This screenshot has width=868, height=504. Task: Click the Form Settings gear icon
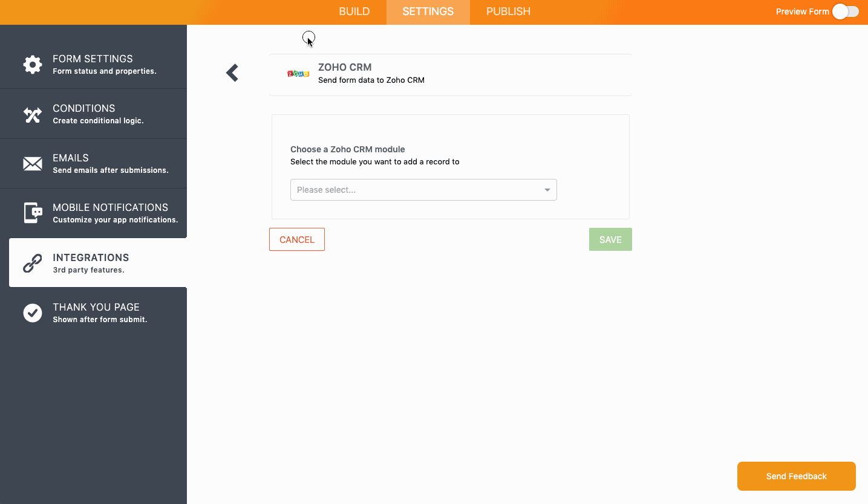[33, 64]
